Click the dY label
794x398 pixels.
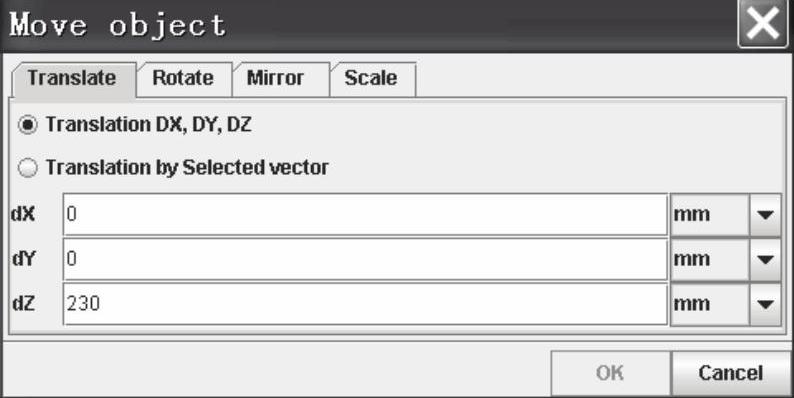(x=23, y=259)
